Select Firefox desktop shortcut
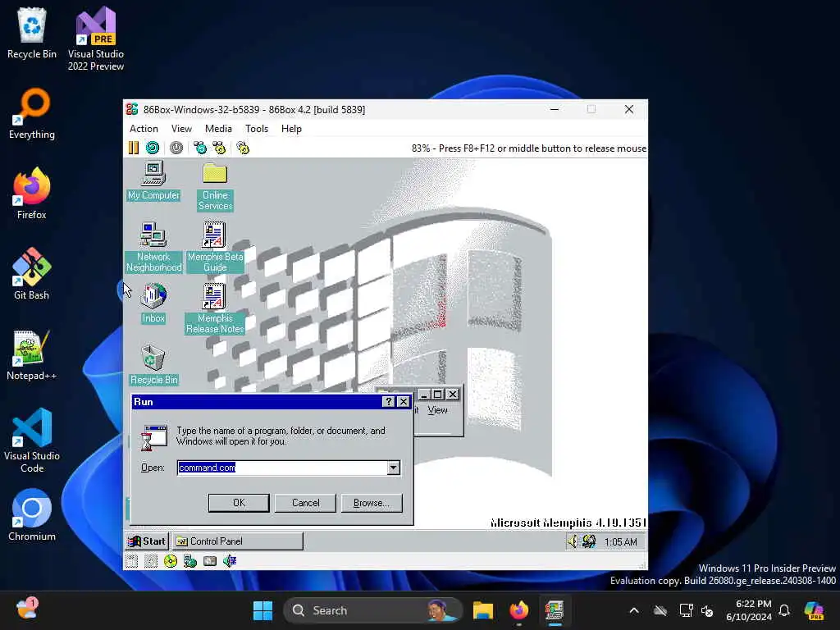840x630 pixels. pos(32,194)
